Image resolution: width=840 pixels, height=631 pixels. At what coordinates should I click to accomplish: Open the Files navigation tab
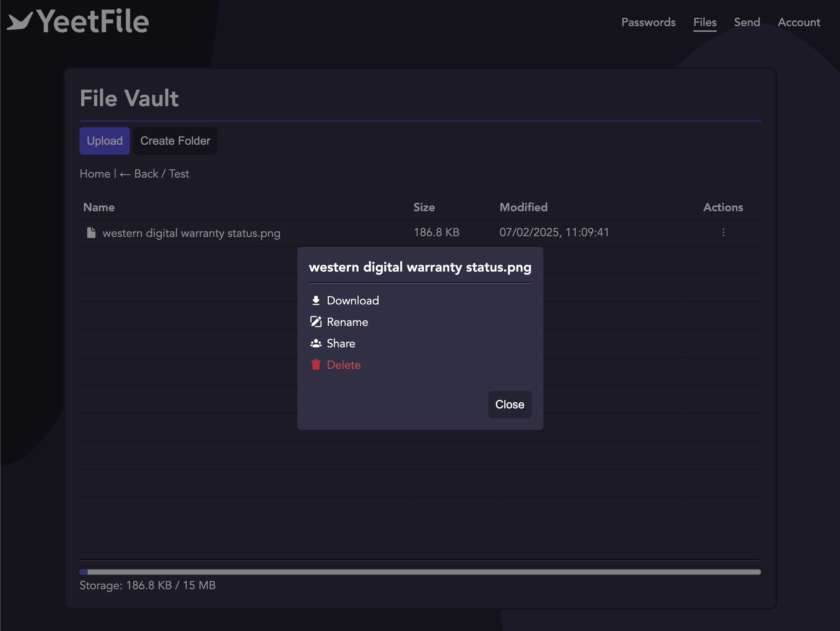coord(705,22)
